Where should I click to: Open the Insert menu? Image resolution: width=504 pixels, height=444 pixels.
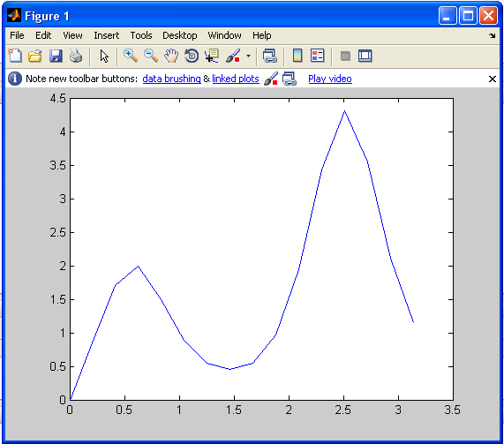(107, 35)
